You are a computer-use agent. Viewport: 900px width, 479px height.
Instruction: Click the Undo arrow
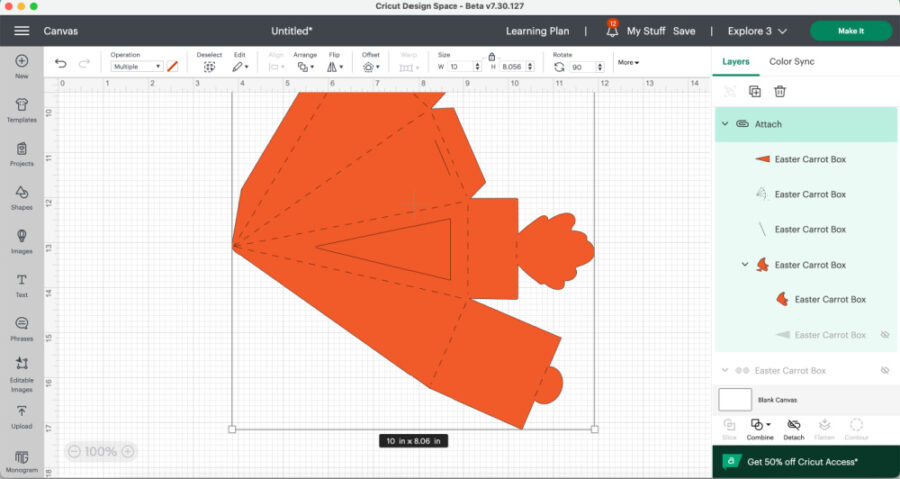point(61,64)
